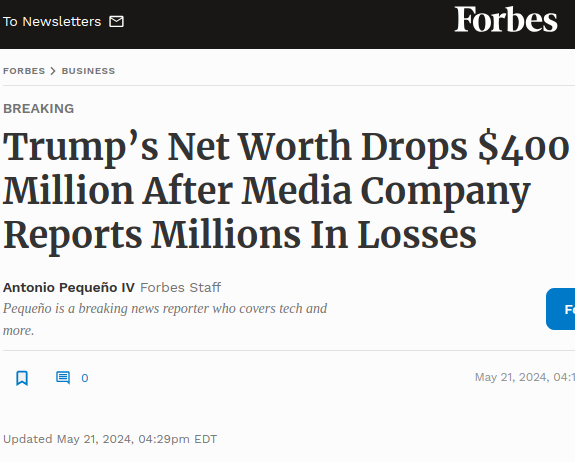Open comments via the speech bubble icon
The height and width of the screenshot is (462, 575).
coord(63,378)
